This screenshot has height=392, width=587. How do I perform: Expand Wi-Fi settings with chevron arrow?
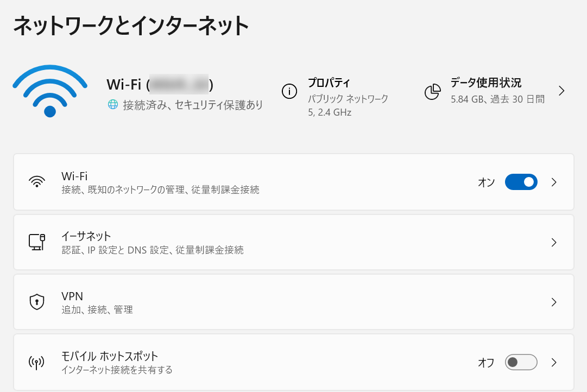(x=554, y=182)
